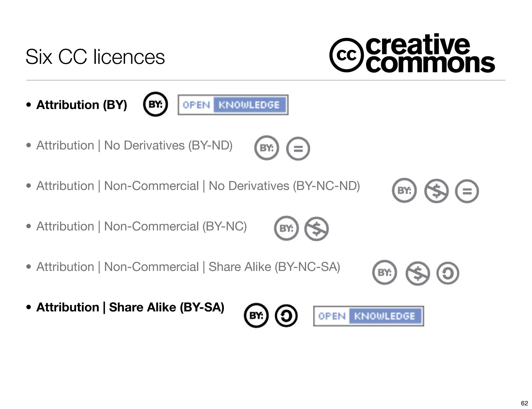Click the black BY icon in BY-SA row
This screenshot has height=409, width=532.
(x=256, y=315)
